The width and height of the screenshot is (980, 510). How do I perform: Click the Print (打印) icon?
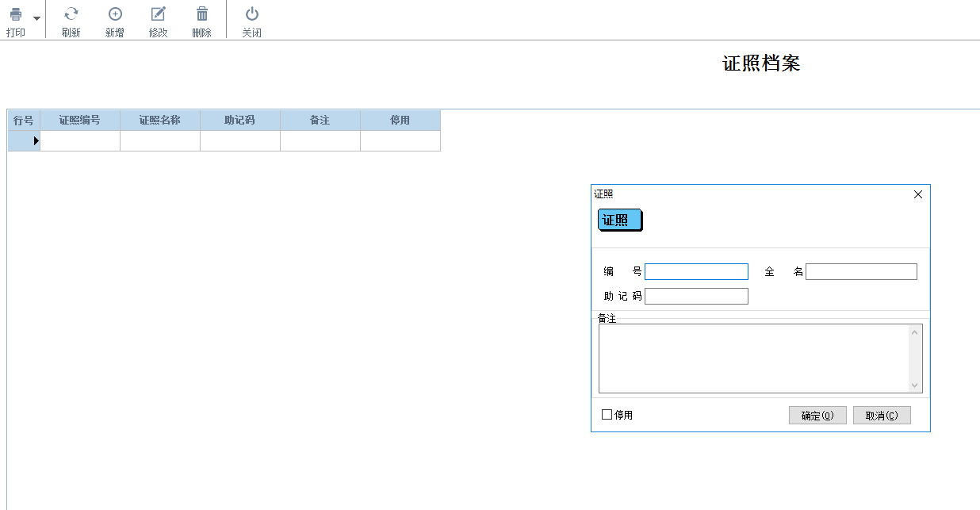(16, 14)
